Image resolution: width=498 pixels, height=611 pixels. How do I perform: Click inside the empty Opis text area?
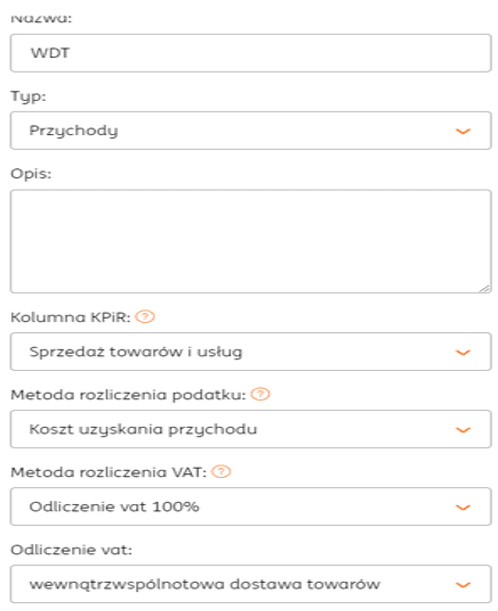pos(251,241)
